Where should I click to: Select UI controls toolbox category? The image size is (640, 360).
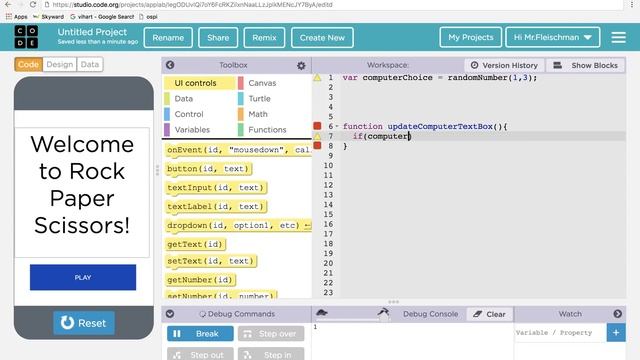pos(200,83)
